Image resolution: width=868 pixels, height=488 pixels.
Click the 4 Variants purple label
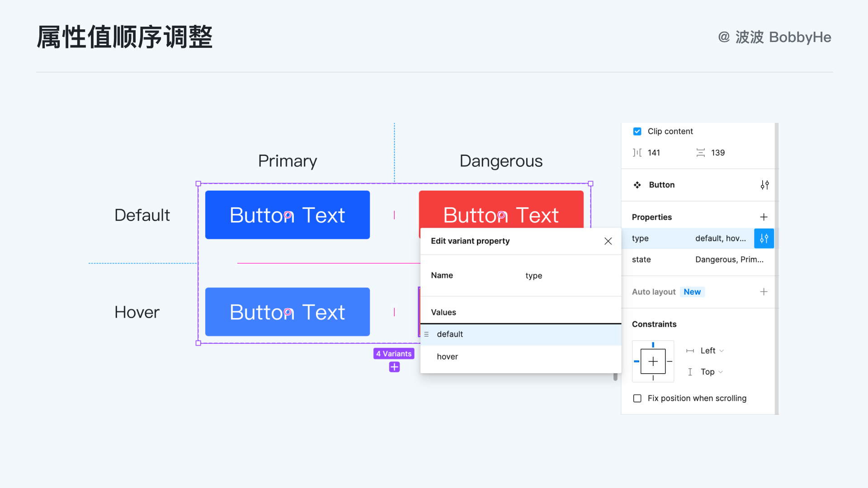[394, 353]
